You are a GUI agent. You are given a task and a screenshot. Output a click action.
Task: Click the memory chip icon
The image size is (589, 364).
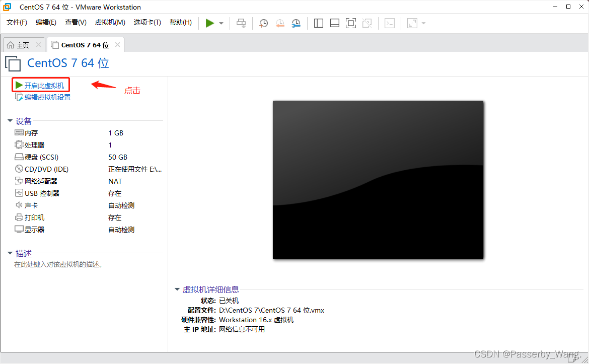[x=19, y=132]
